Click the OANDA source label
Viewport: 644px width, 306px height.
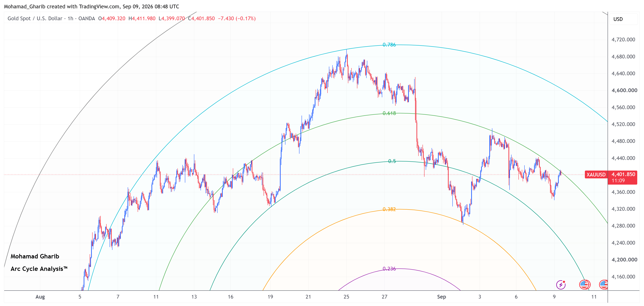86,18
